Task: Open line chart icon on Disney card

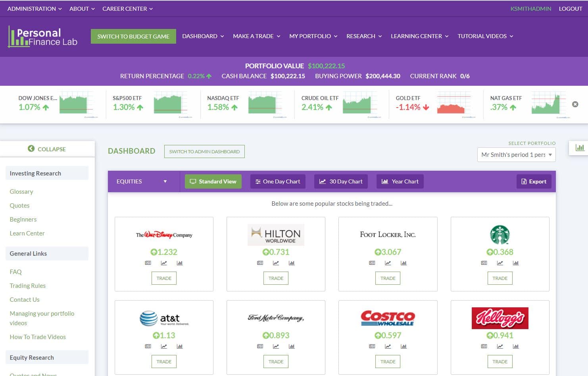Action: [x=164, y=263]
